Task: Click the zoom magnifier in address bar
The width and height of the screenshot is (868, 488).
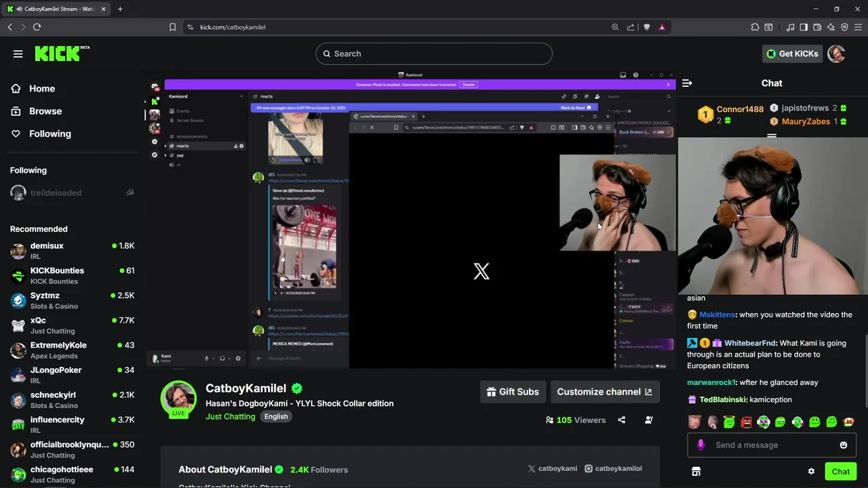Action: click(615, 27)
